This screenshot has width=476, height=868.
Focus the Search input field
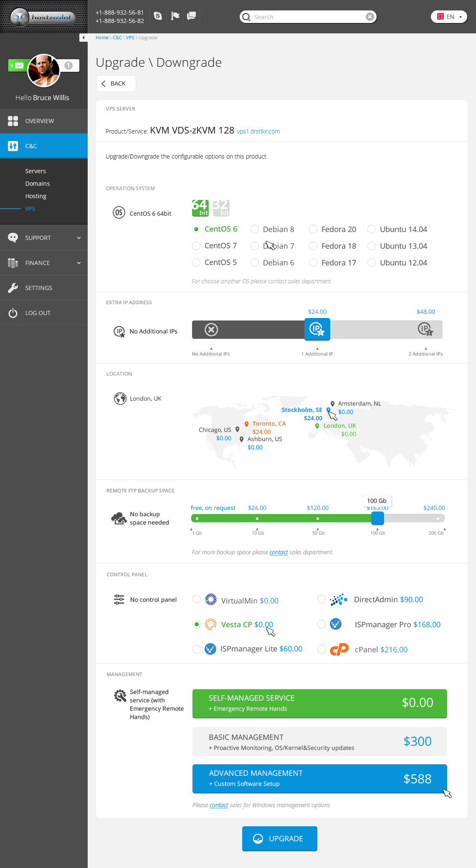[308, 17]
